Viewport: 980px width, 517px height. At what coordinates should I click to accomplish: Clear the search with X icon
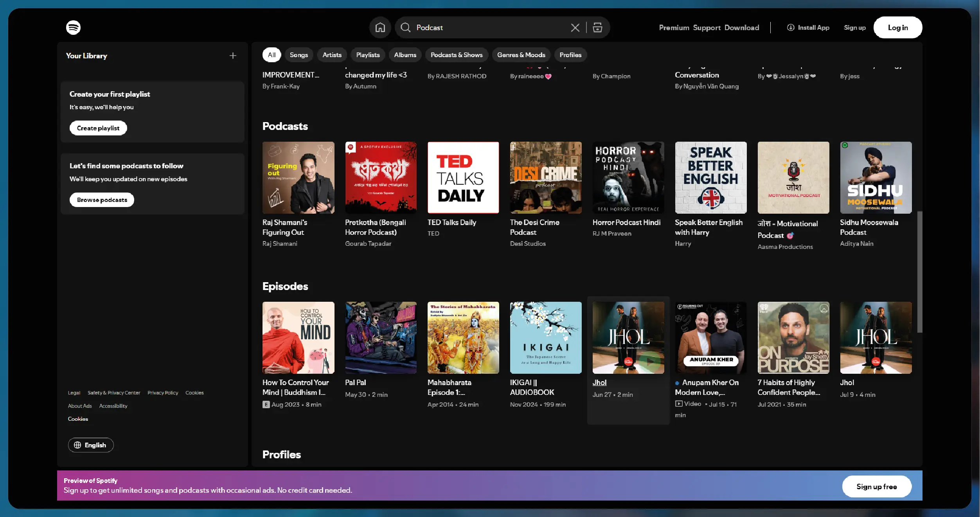click(x=575, y=27)
